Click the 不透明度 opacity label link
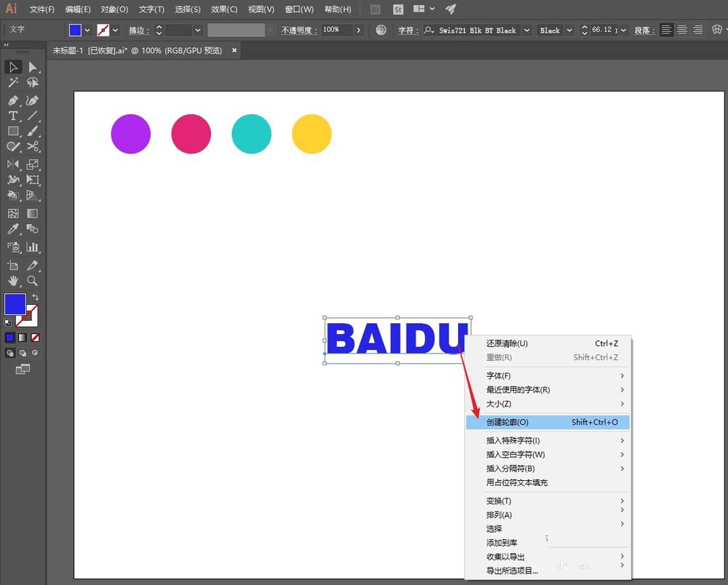Viewport: 728px width, 585px height. click(x=299, y=31)
